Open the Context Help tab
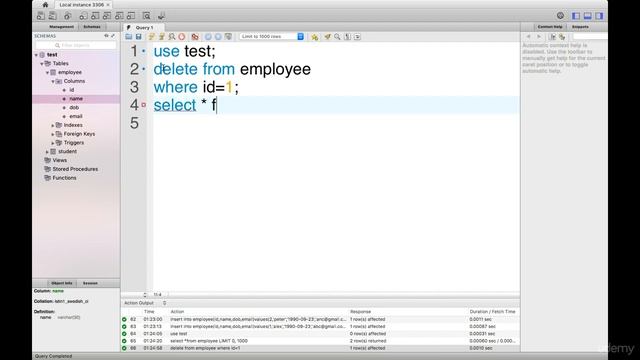640x360 pixels. point(550,27)
